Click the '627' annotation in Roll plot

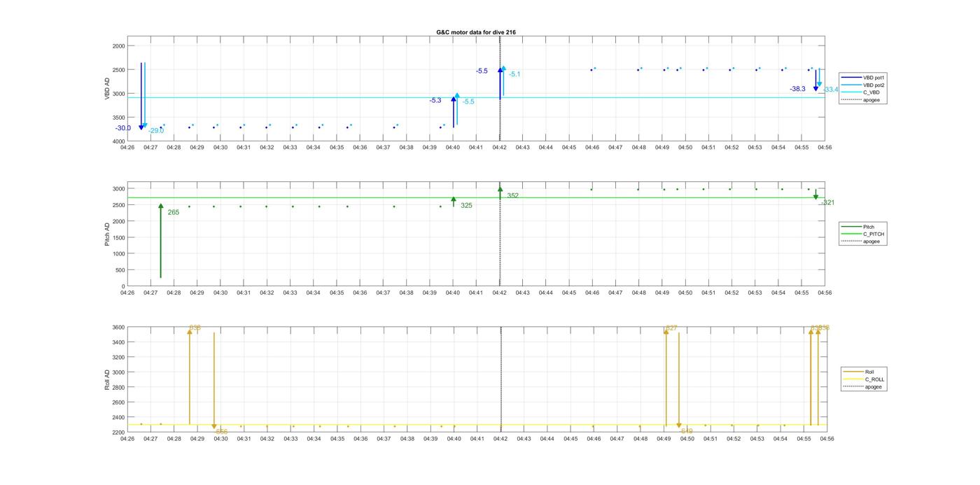(671, 328)
